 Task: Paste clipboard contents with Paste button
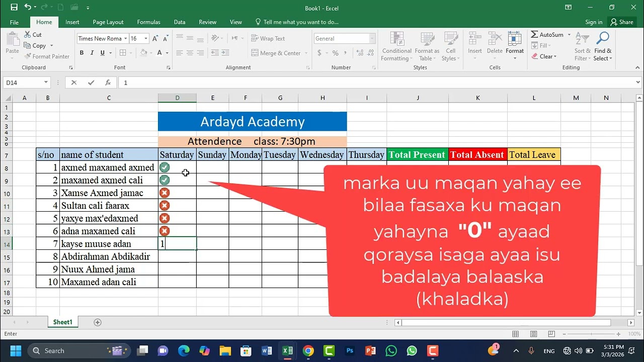click(x=12, y=43)
